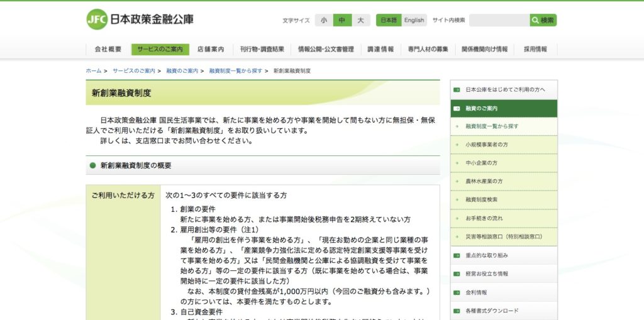Open 経営お役立ち情報 sidebar link
The image size is (644, 320).
pyautogui.click(x=504, y=274)
